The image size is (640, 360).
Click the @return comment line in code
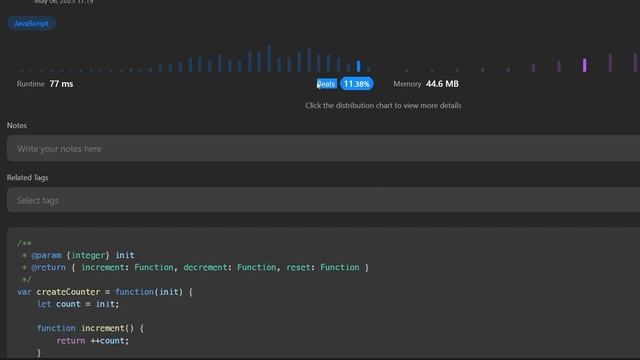coord(195,267)
